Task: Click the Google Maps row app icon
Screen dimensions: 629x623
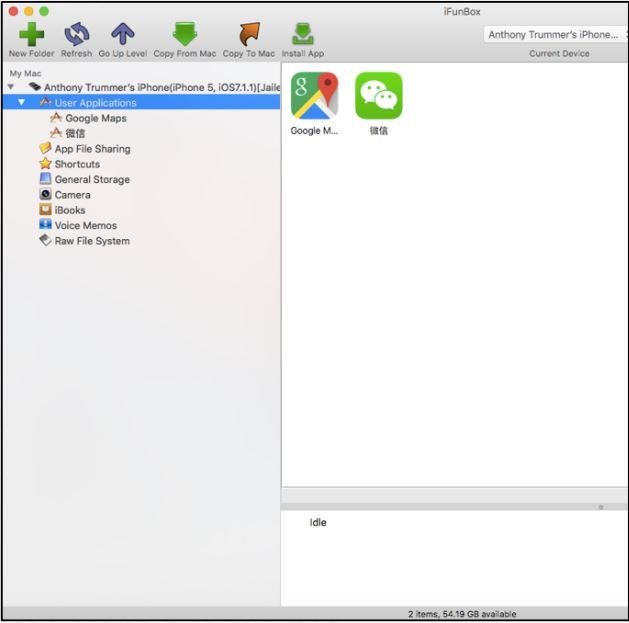Action: pyautogui.click(x=56, y=118)
